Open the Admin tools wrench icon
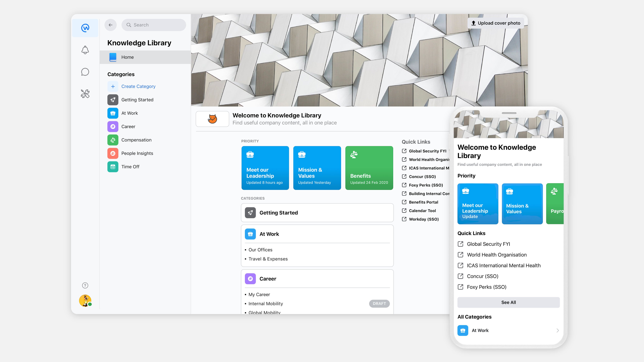Screen dimensions: 644x362 (85, 94)
